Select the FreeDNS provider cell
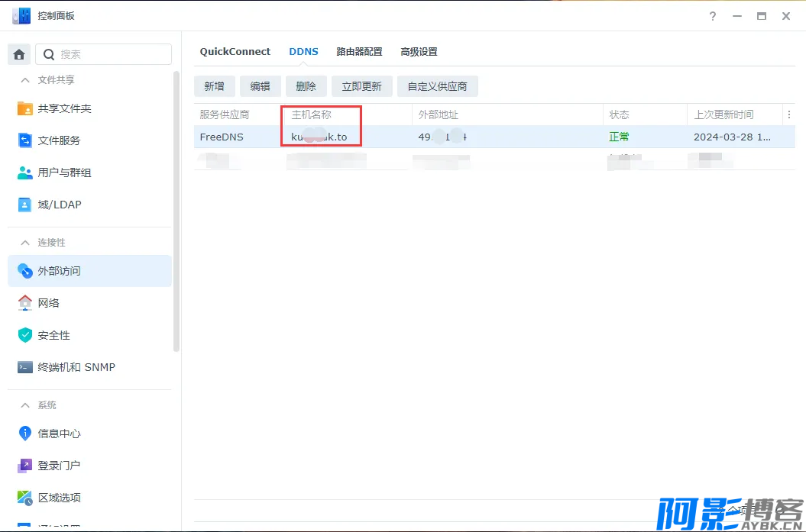 (222, 137)
